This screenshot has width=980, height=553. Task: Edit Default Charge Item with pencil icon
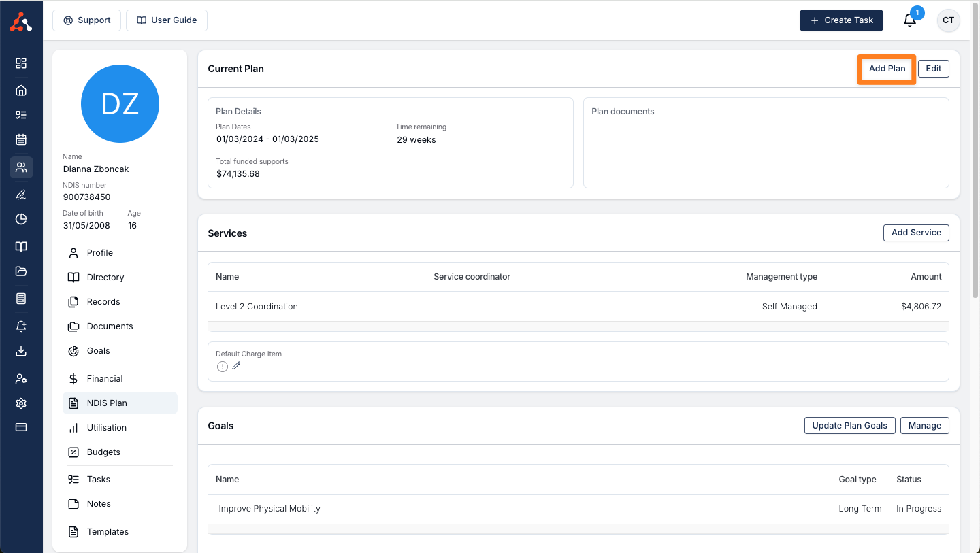[x=236, y=366]
